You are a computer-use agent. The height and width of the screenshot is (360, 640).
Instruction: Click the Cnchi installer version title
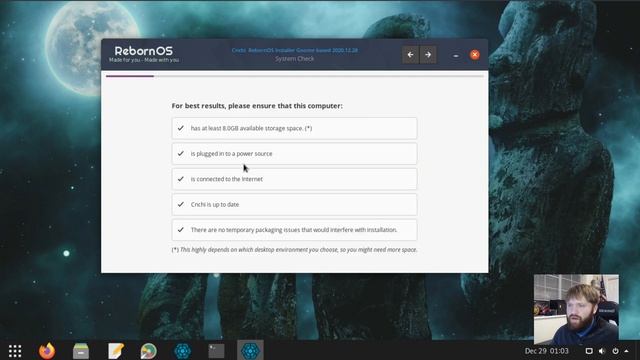(294, 50)
